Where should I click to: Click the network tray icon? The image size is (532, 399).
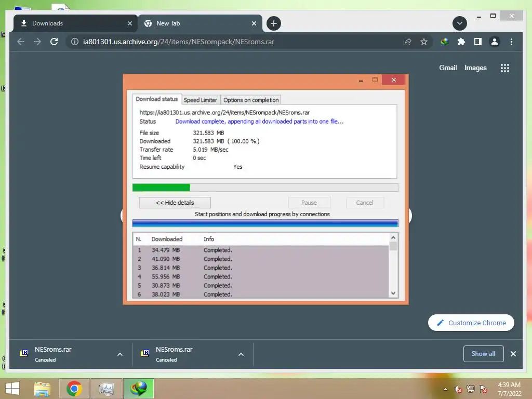click(471, 389)
